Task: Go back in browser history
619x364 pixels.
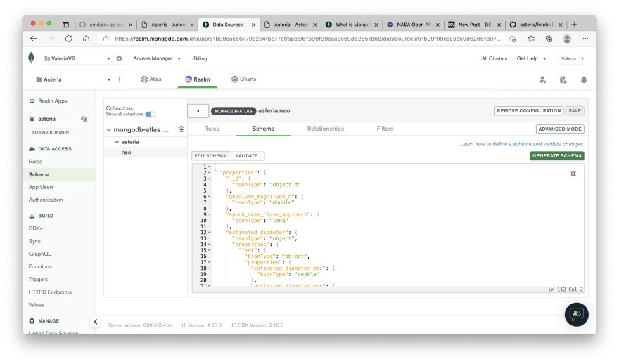Action: click(x=34, y=38)
